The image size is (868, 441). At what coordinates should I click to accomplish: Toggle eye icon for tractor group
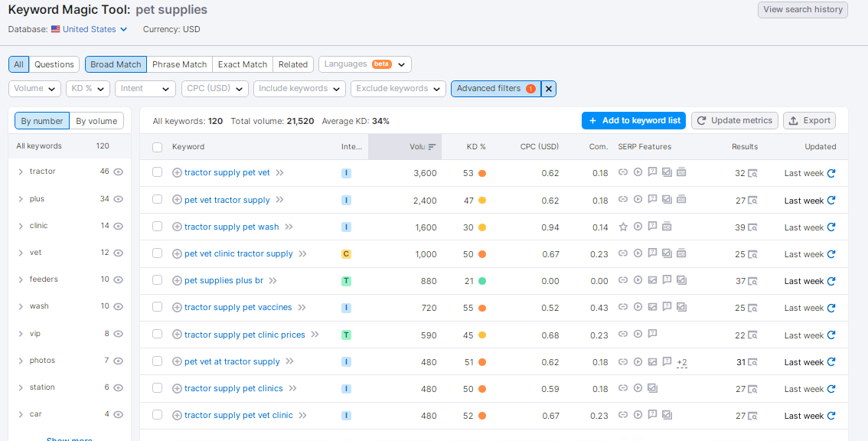[x=118, y=171]
